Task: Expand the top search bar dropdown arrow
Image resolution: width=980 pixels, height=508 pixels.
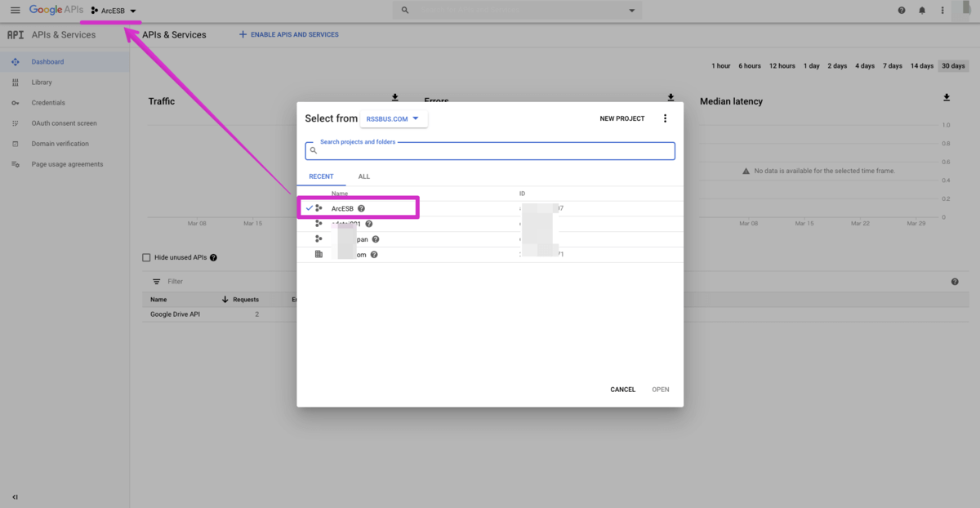Action: coord(631,11)
